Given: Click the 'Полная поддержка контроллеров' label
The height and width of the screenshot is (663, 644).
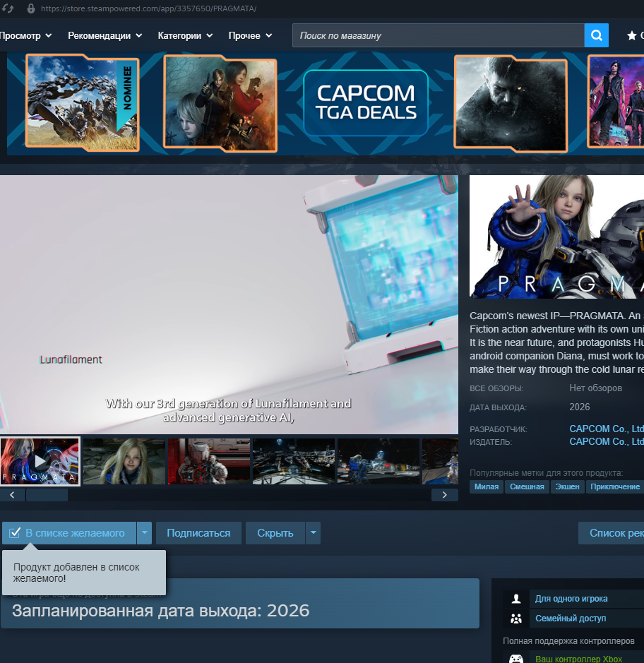Looking at the screenshot, I should click(568, 641).
